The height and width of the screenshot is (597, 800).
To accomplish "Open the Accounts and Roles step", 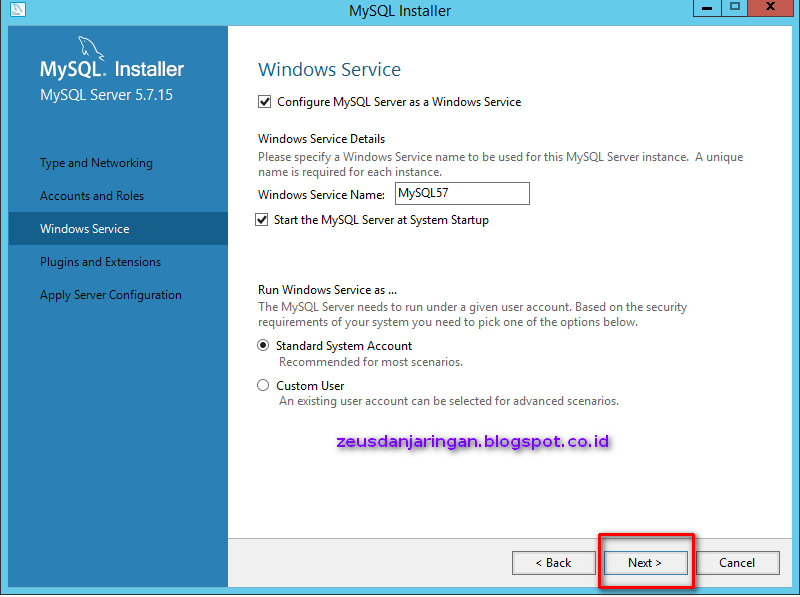I will pos(92,196).
